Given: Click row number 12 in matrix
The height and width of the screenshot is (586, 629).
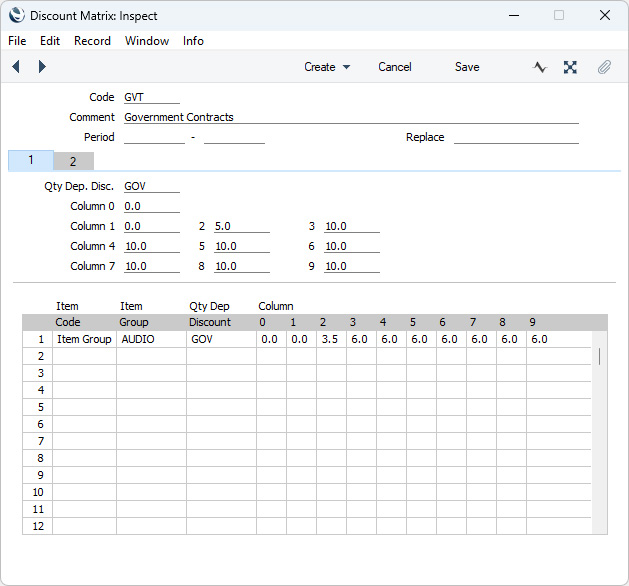Looking at the screenshot, I should point(38,526).
